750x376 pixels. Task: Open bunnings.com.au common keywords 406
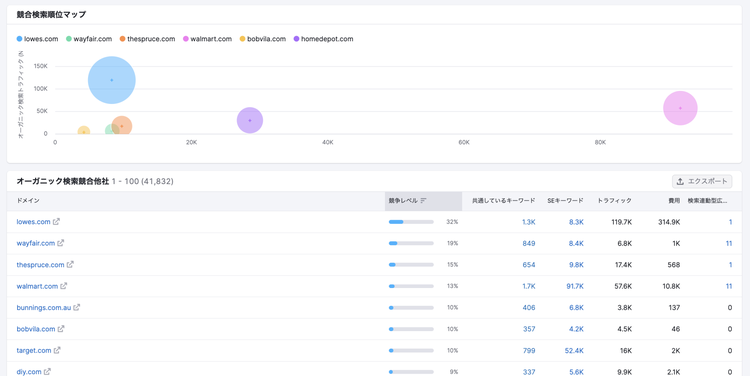(x=529, y=308)
